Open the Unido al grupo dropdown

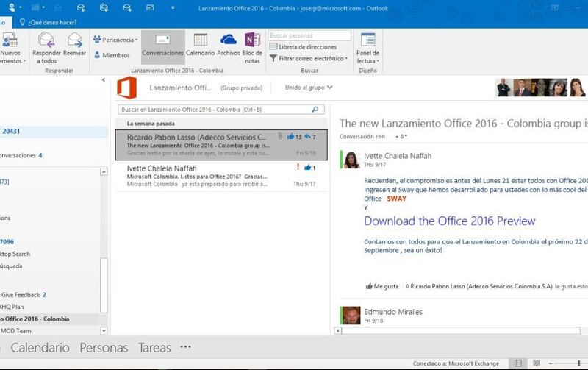309,88
